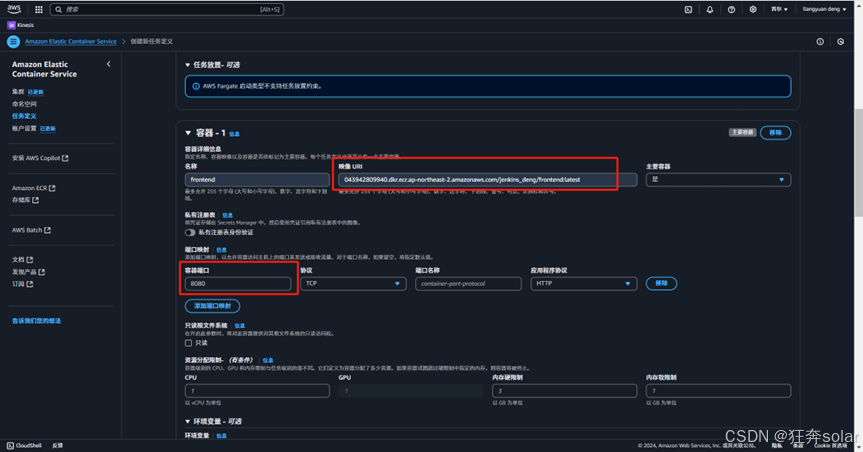
Task: Toggle the hamburger navigation menu icon
Action: (x=14, y=41)
